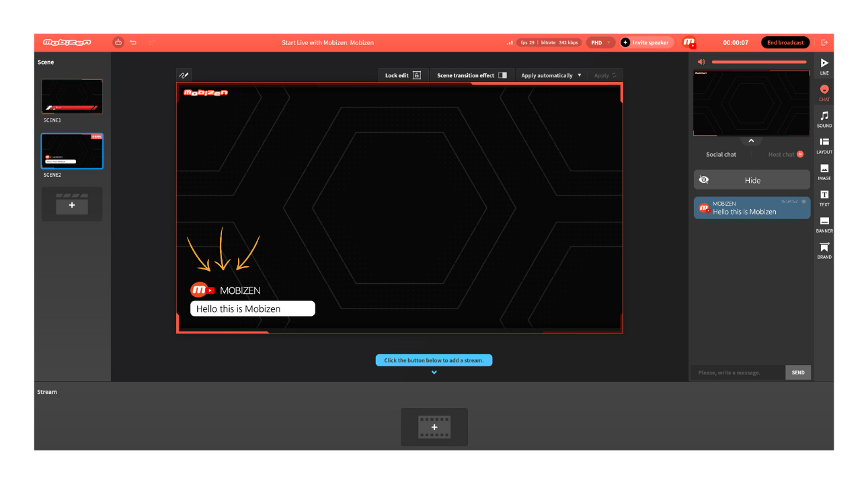Click the Mobizen logo in the header
868x484 pixels.
coord(67,42)
